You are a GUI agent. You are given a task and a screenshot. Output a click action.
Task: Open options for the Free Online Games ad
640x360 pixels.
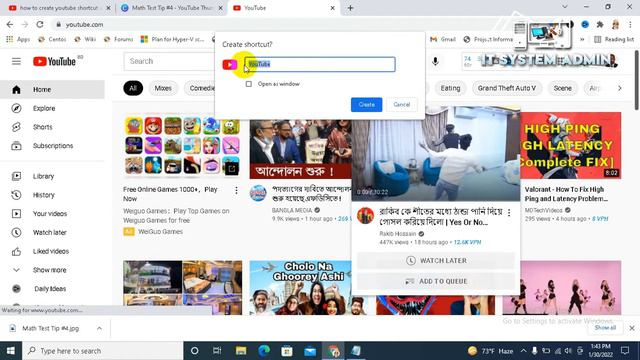236,190
